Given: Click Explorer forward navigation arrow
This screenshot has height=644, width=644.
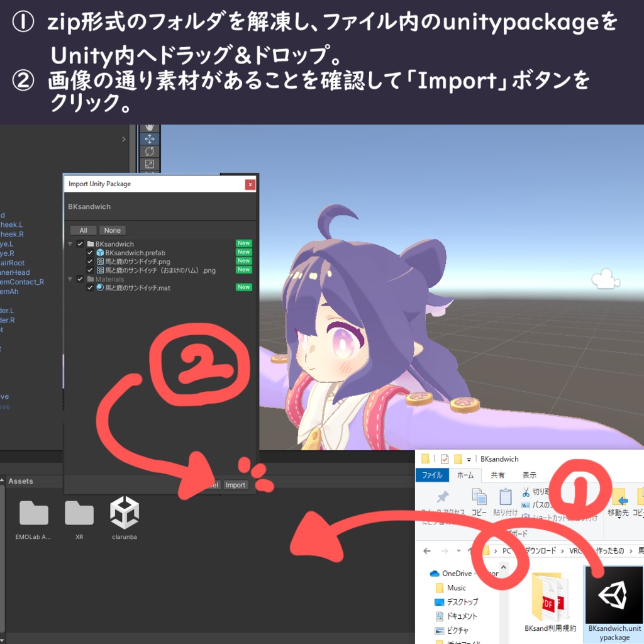Looking at the screenshot, I should pos(445,551).
